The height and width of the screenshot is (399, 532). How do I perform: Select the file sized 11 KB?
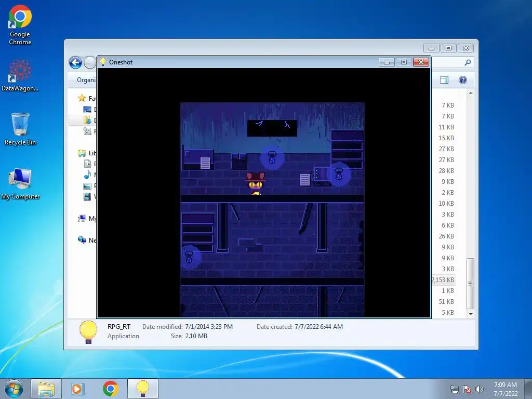click(x=446, y=127)
